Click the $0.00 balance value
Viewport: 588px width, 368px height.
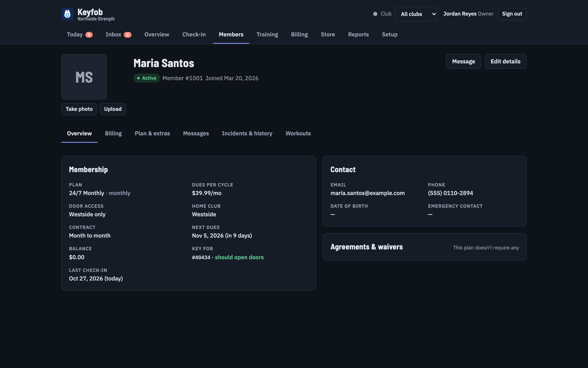(76, 257)
